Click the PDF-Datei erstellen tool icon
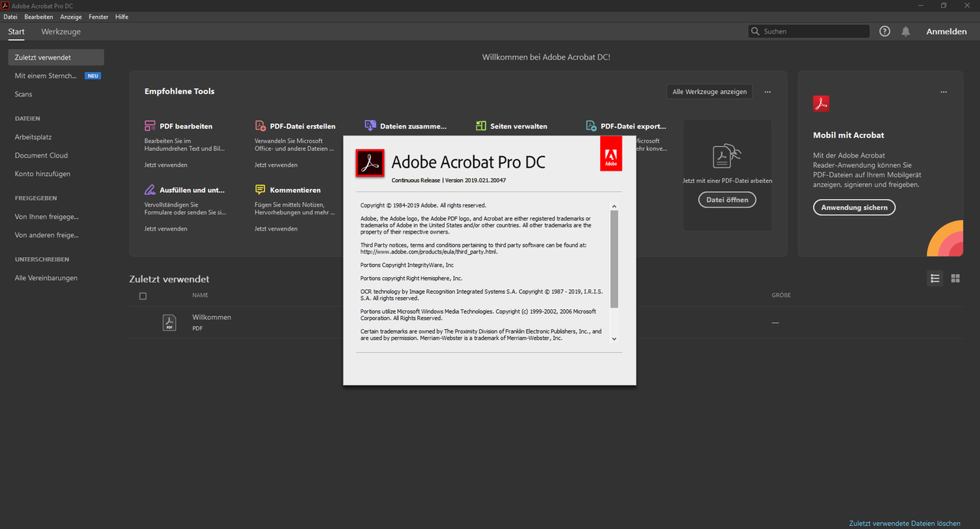 click(260, 126)
